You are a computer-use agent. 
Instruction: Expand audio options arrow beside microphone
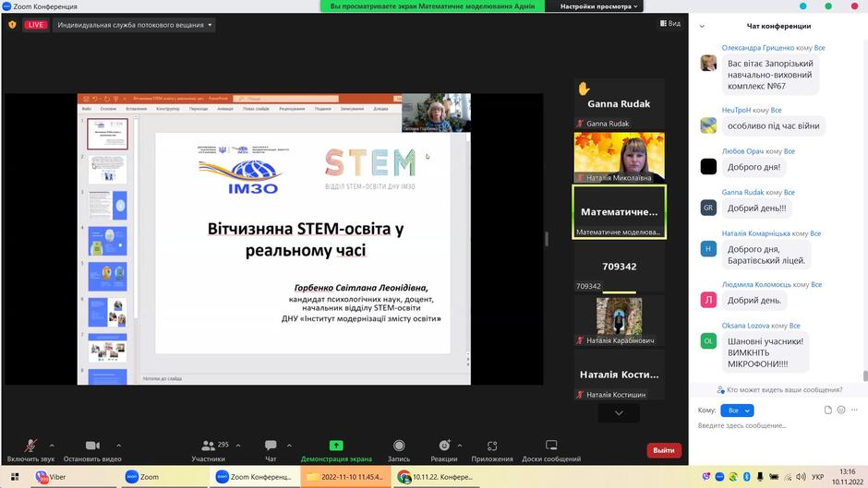52,446
